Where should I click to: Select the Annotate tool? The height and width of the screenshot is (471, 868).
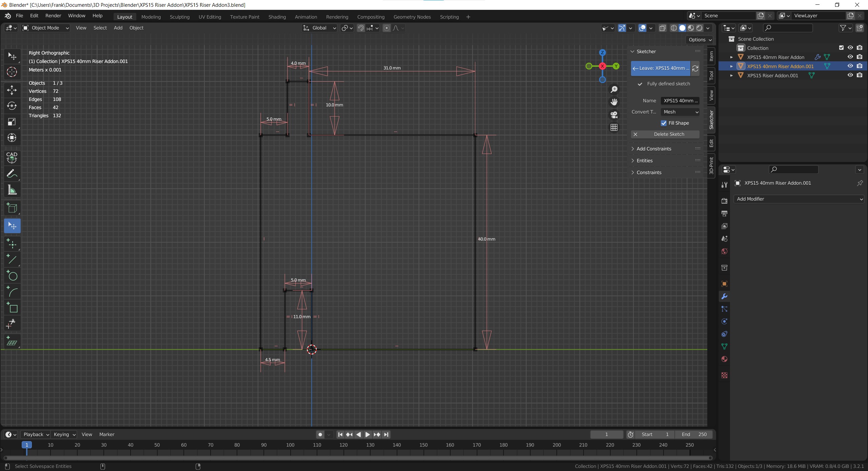tap(12, 174)
